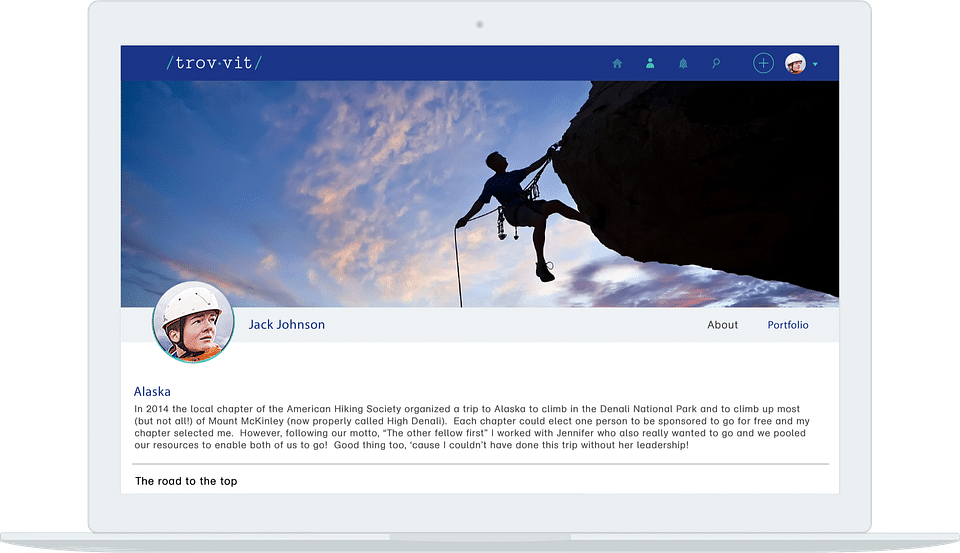
Task: Click the trov.vit logo
Action: (x=214, y=62)
